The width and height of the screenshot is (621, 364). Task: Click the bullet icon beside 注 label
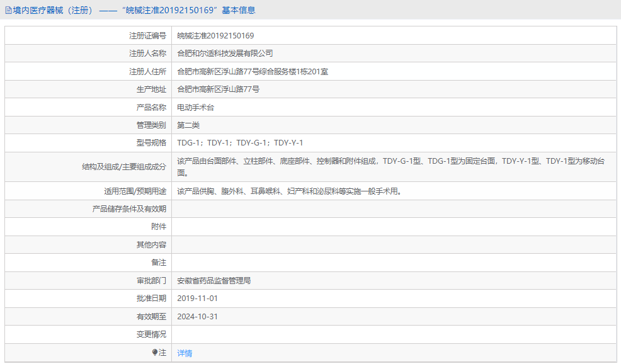pos(155,352)
